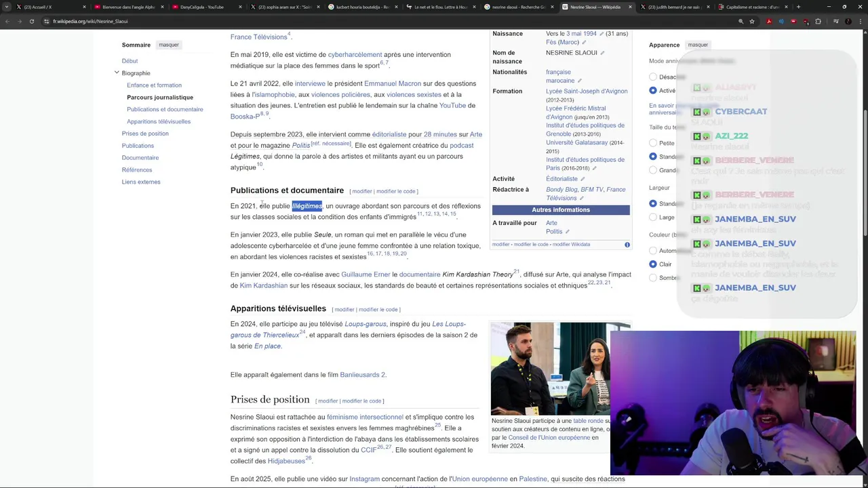868x488 pixels.
Task: Open Liens externes in Sommaire
Action: tap(141, 182)
